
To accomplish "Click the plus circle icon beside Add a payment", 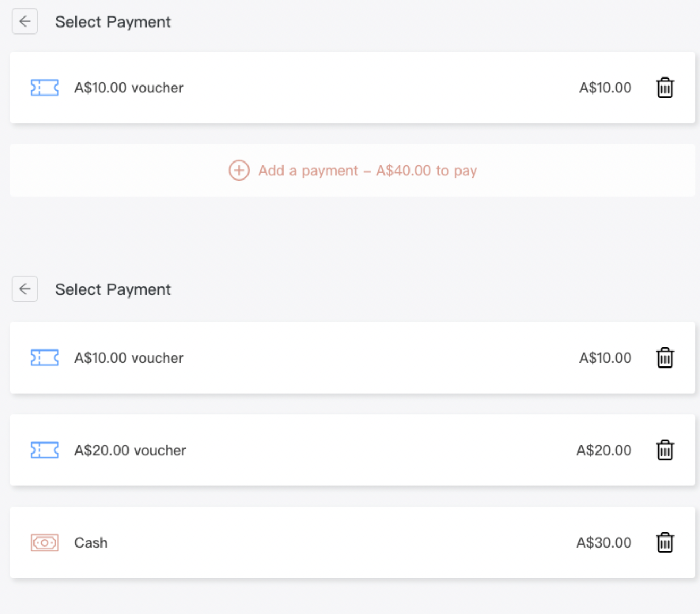I will click(239, 170).
